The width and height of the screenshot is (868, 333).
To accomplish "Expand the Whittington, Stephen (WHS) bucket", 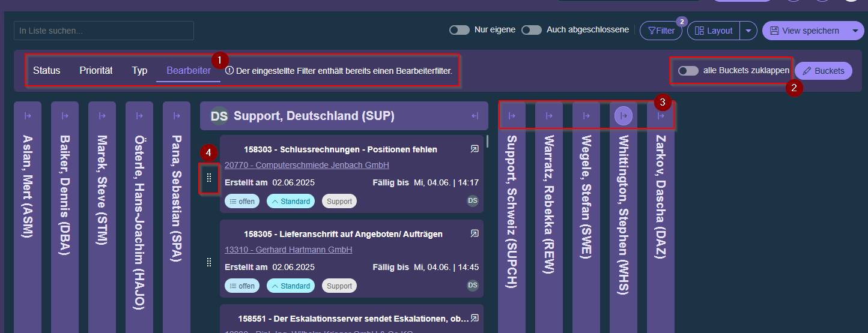I will [624, 116].
